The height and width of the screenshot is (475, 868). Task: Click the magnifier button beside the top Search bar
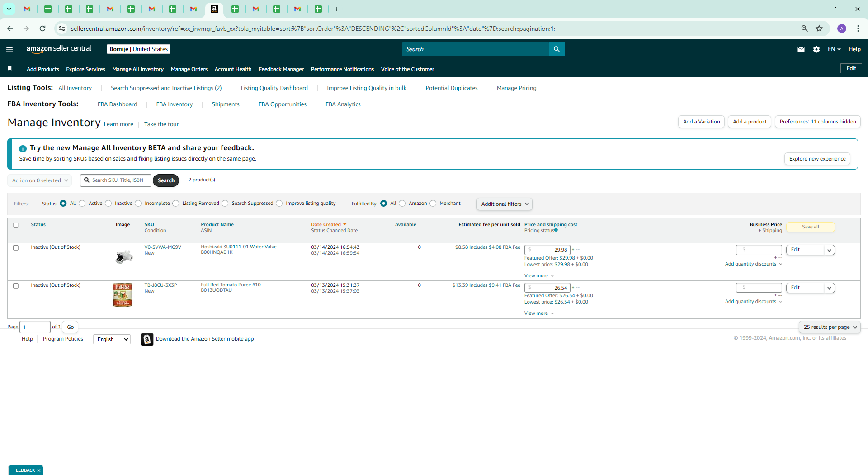click(557, 49)
